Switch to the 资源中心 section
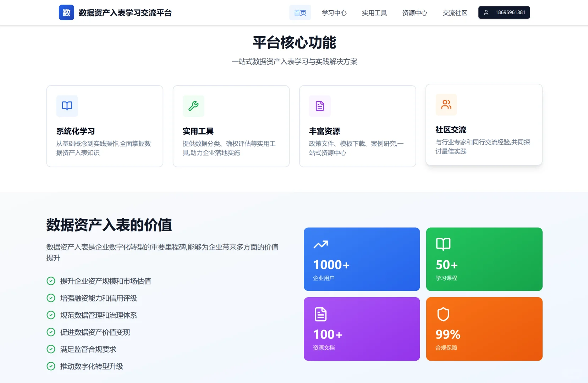 (414, 13)
